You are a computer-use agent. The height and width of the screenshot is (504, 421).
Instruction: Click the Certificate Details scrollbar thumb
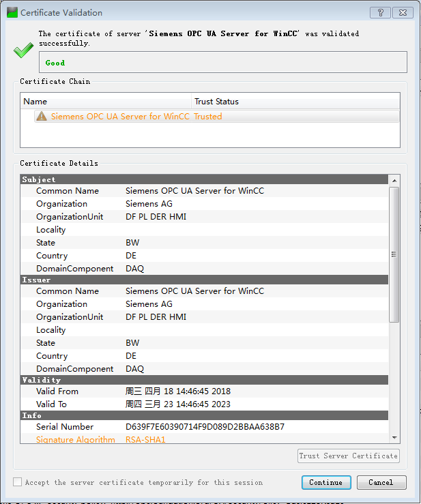(394, 254)
